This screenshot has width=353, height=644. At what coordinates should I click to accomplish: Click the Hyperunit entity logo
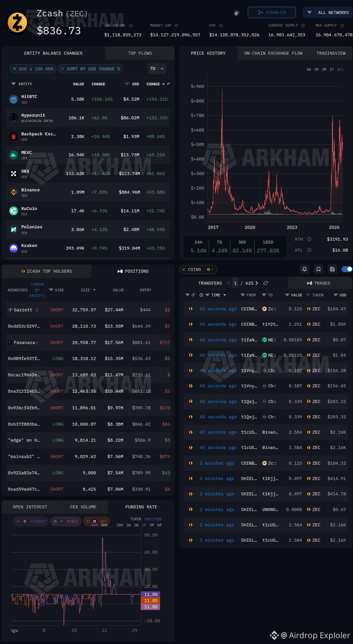coord(14,118)
